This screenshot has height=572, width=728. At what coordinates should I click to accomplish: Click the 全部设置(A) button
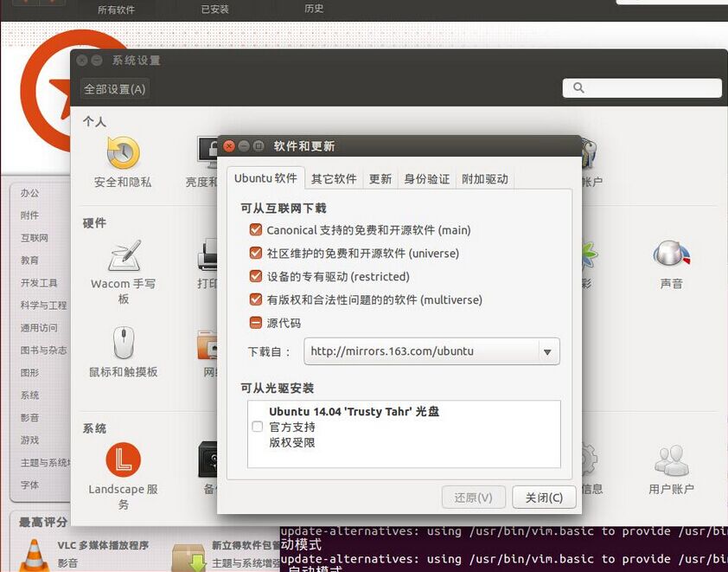pyautogui.click(x=115, y=89)
